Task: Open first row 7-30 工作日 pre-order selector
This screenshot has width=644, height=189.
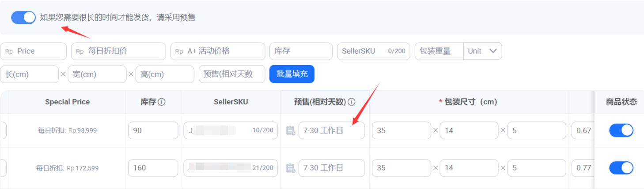Action: 332,130
